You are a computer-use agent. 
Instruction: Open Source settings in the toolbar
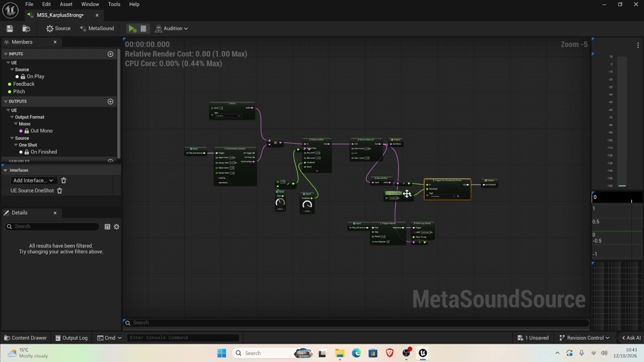[58, 29]
